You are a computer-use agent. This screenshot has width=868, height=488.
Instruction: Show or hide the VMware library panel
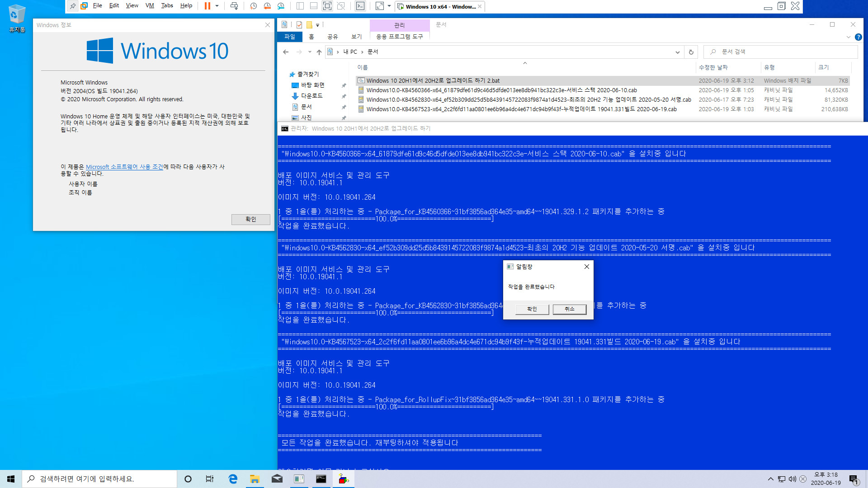300,6
